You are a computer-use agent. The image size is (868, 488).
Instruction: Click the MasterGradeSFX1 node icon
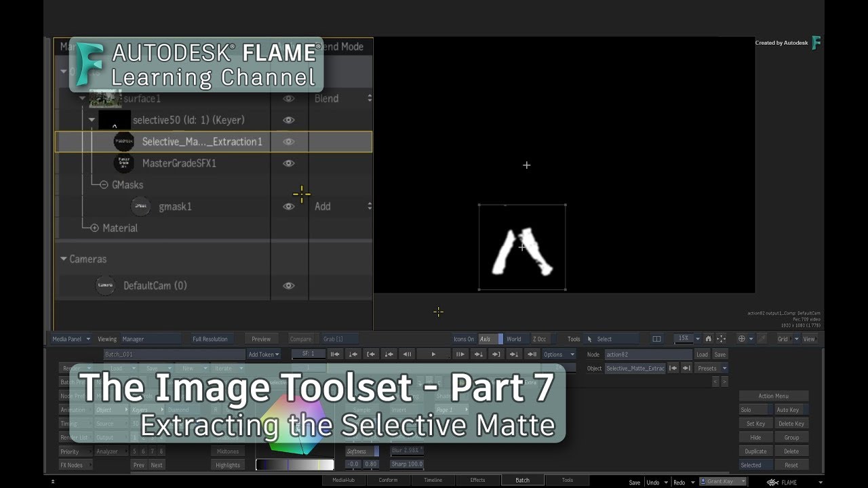pyautogui.click(x=123, y=163)
